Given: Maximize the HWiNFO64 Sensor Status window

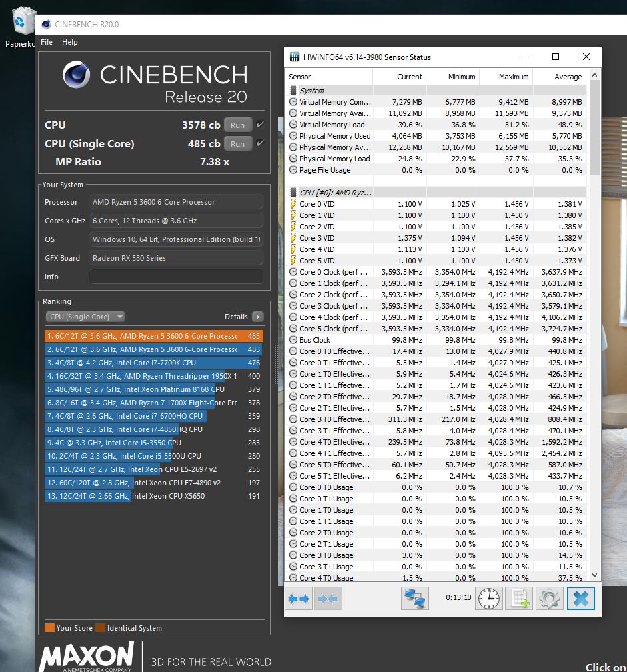Looking at the screenshot, I should [556, 57].
